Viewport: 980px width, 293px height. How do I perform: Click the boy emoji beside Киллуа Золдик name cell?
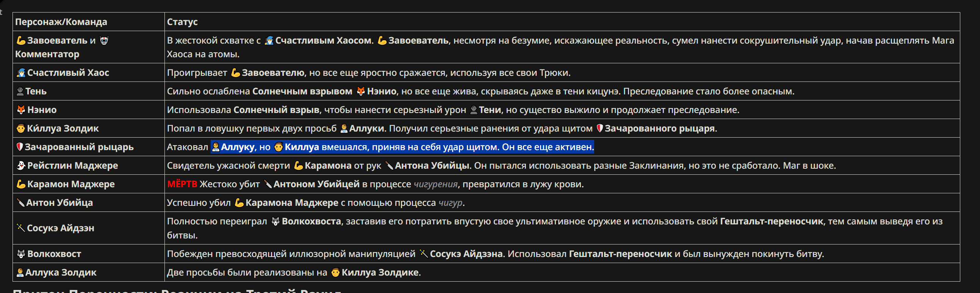click(x=21, y=128)
